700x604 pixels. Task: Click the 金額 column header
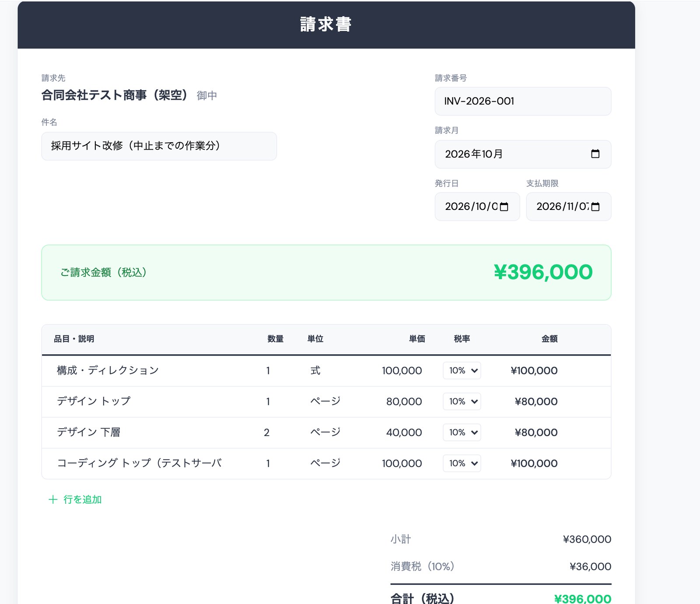549,339
